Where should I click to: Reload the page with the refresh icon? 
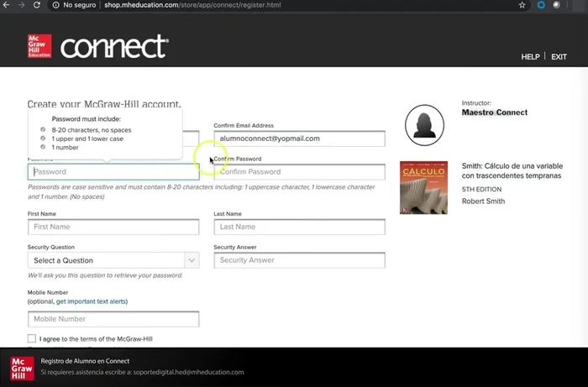coord(37,5)
